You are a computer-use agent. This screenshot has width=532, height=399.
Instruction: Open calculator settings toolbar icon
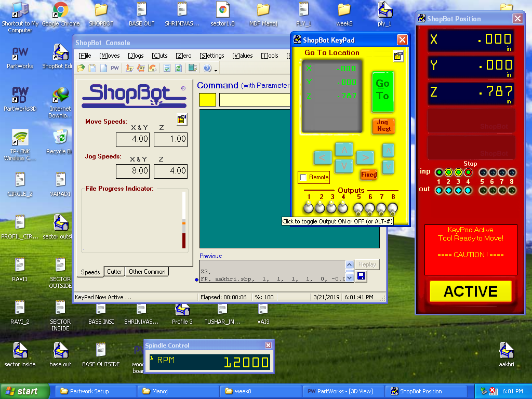point(193,68)
